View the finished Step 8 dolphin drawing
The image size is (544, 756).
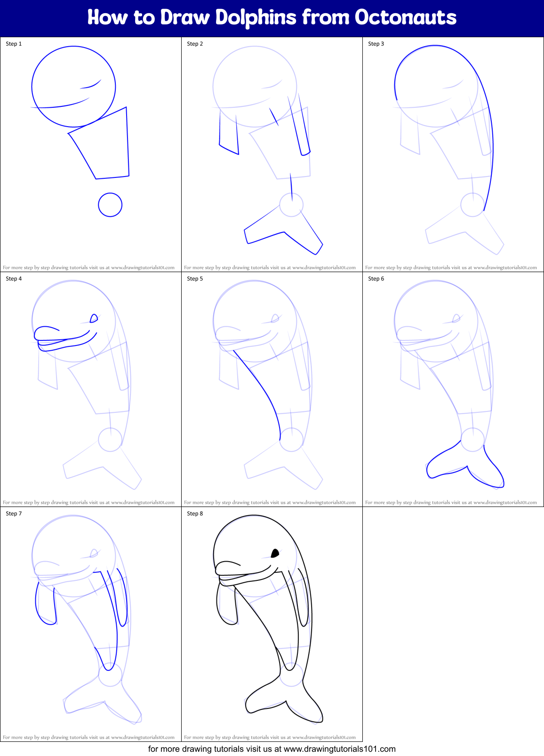pyautogui.click(x=272, y=624)
